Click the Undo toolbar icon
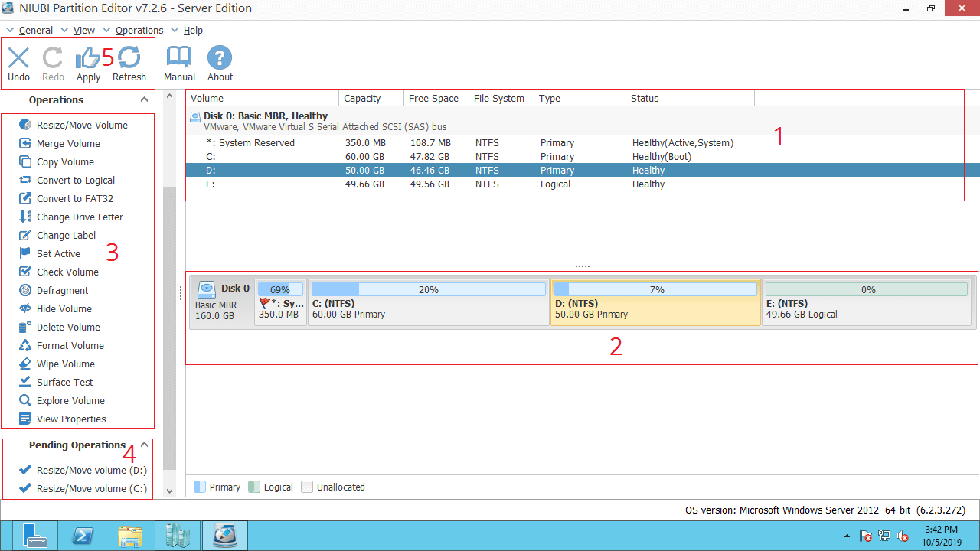The image size is (980, 551). 18,59
